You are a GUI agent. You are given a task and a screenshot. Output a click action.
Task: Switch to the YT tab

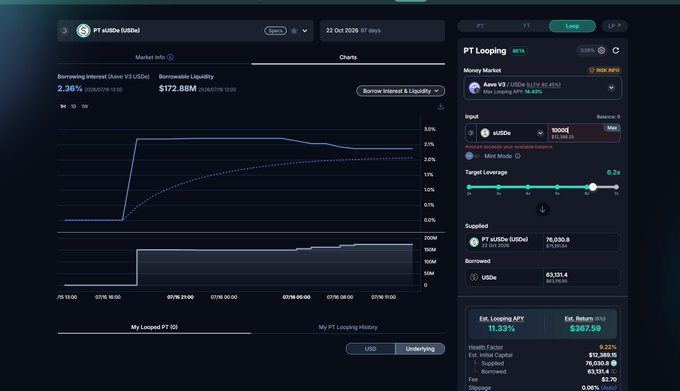tap(526, 26)
